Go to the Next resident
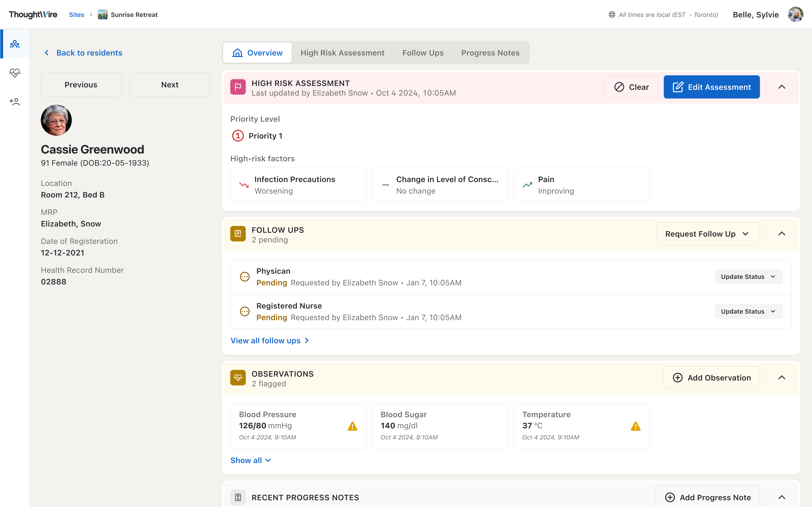 (x=170, y=84)
